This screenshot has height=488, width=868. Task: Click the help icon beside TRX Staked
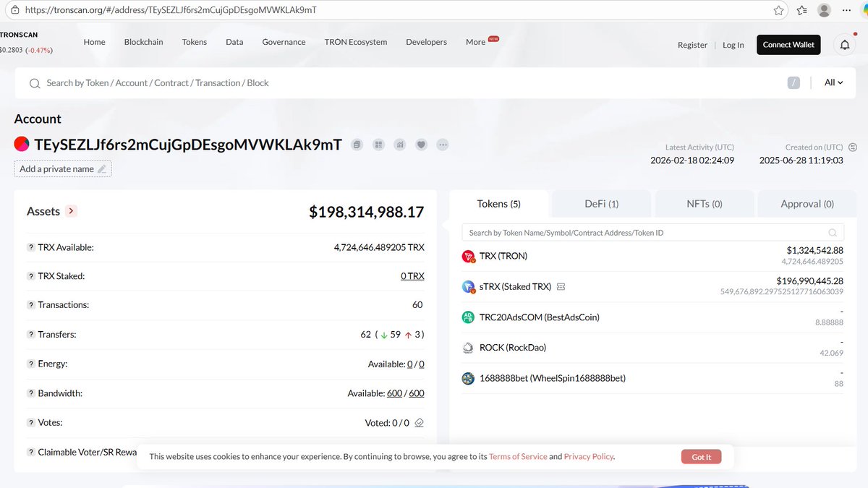point(31,276)
